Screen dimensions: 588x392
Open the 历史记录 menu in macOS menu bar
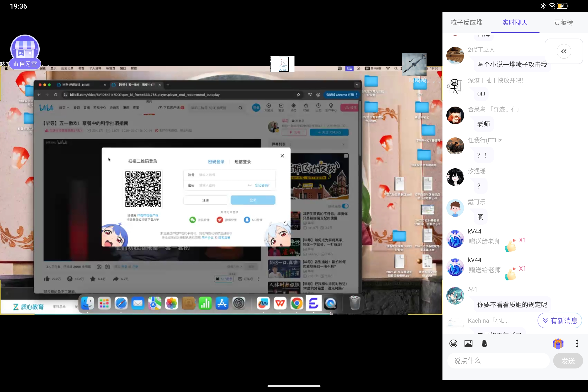coord(67,68)
